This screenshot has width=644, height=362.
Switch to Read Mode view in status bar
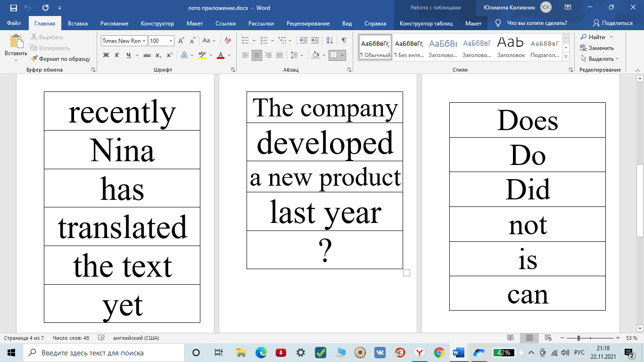click(x=510, y=338)
